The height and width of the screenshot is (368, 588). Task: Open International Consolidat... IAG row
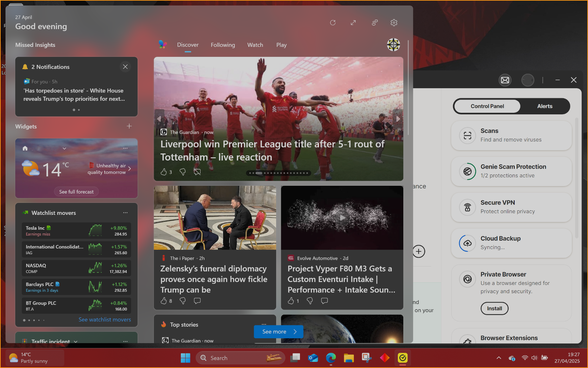pyautogui.click(x=76, y=249)
